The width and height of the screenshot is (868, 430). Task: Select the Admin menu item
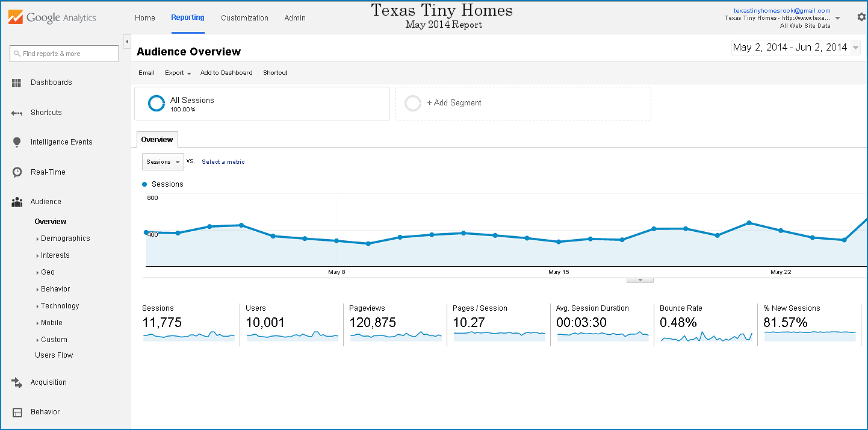click(x=295, y=18)
